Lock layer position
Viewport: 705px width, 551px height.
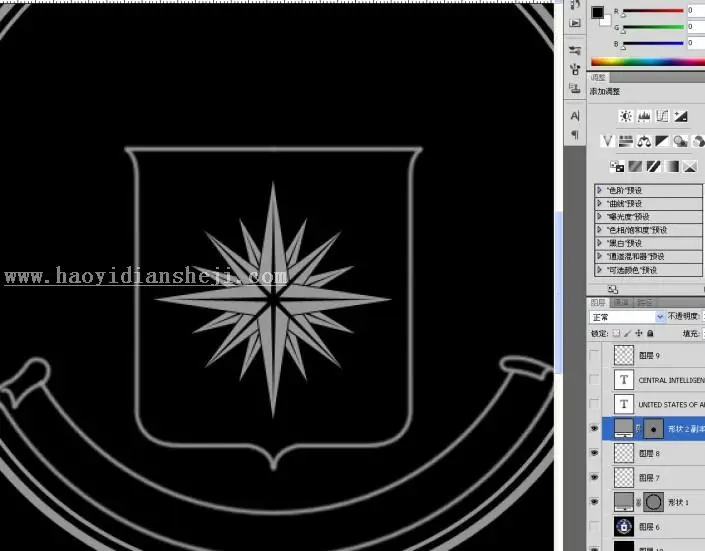point(639,333)
